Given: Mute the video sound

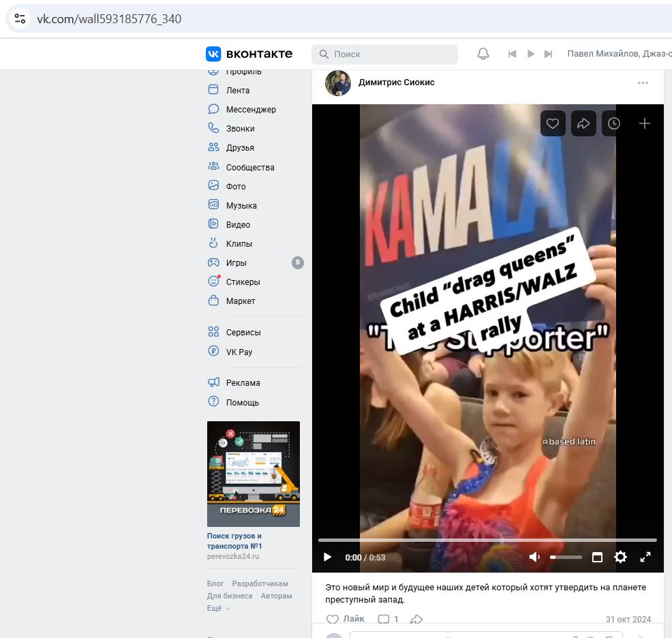Looking at the screenshot, I should point(534,557).
